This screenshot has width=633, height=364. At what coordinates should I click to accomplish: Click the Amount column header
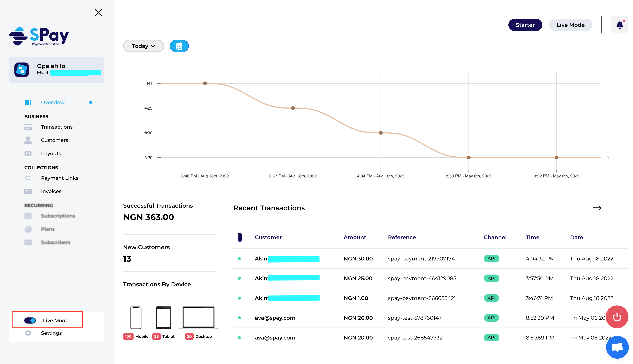(x=354, y=237)
